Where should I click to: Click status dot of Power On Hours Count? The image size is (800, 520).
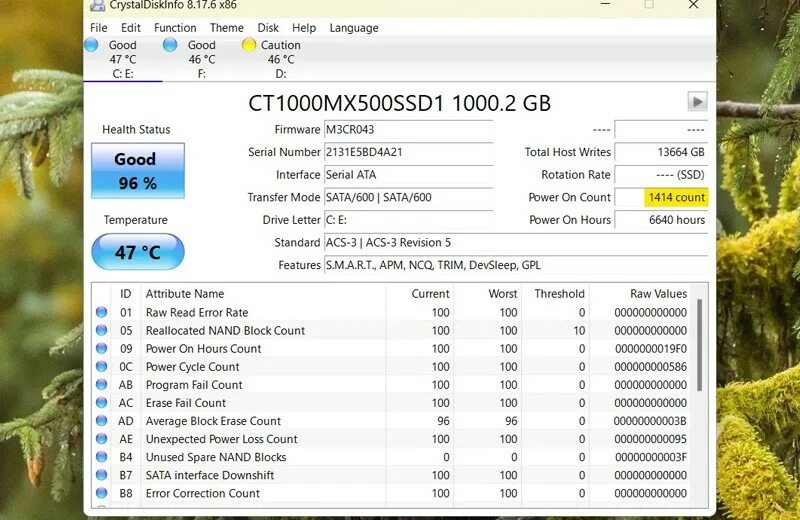(x=102, y=348)
